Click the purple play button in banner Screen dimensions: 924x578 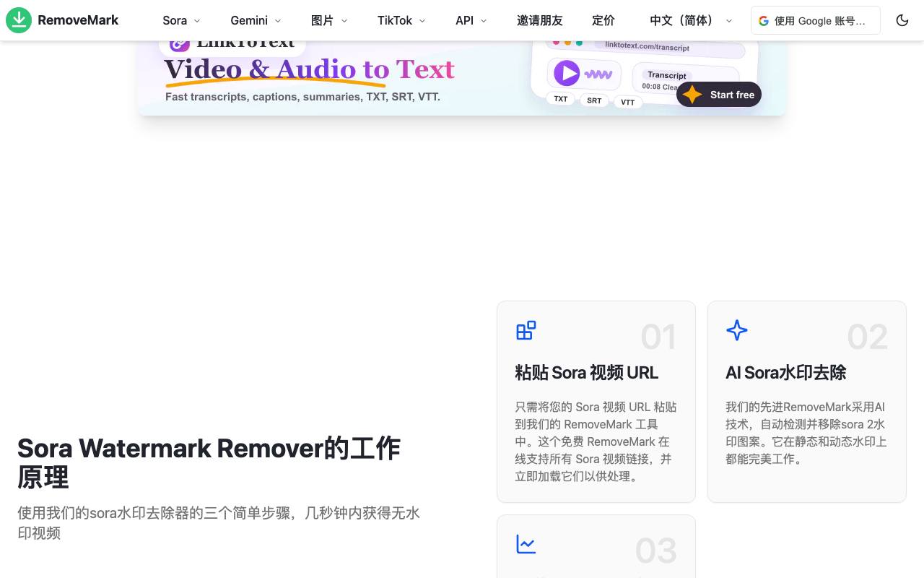(567, 73)
